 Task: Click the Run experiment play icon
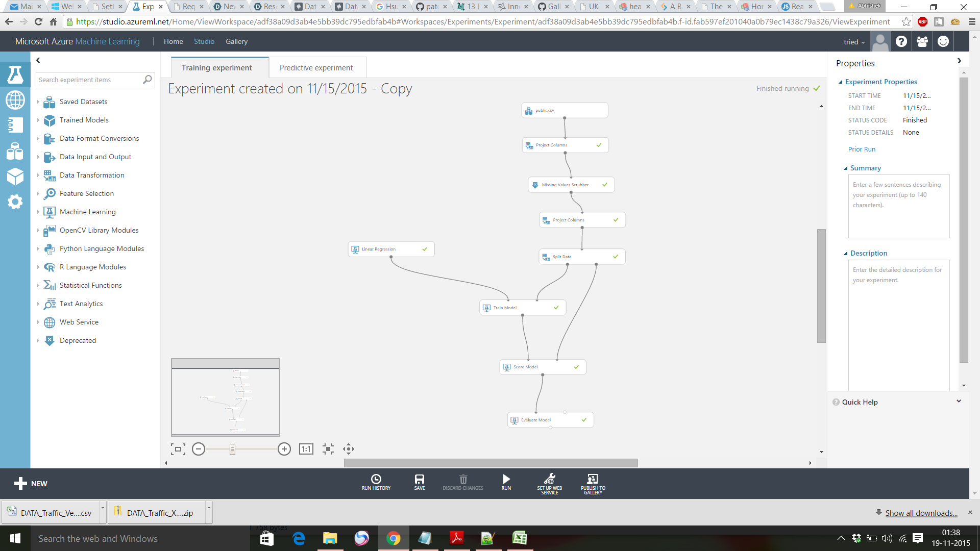coord(506,480)
